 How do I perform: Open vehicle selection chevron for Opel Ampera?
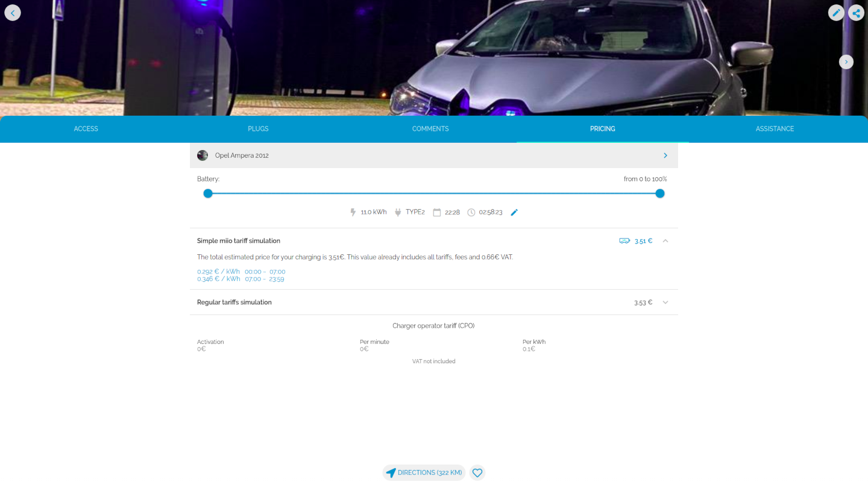point(665,155)
